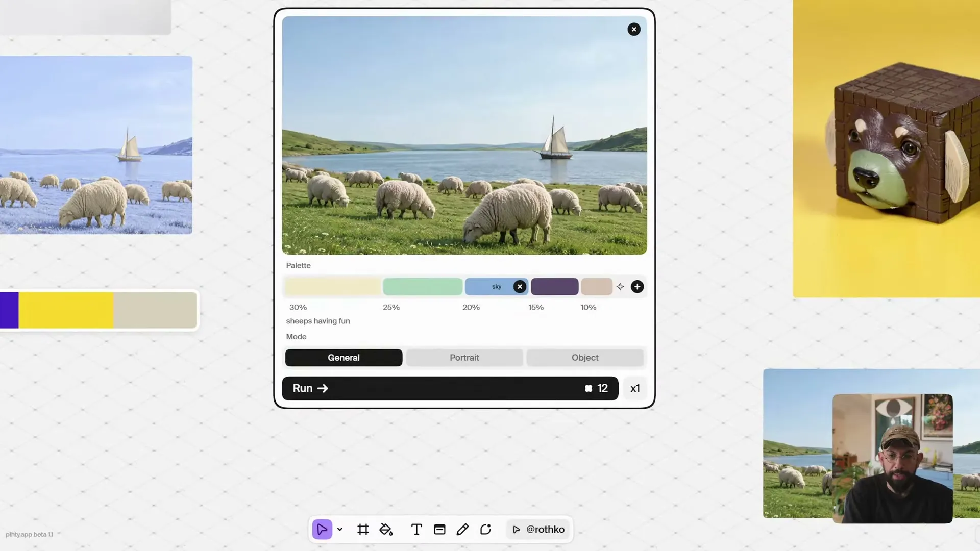Select the cursor pointer tool
Screen dimensions: 980x551
(322, 530)
